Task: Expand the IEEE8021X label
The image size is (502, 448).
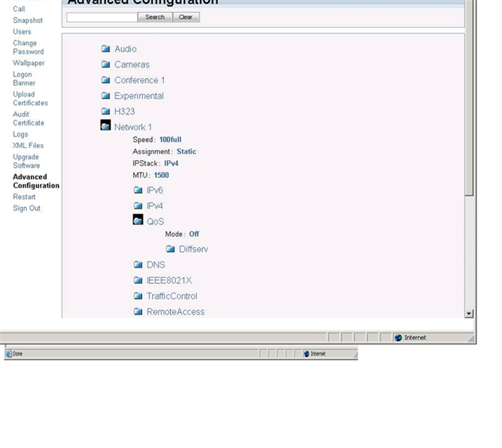Action: coord(169,281)
